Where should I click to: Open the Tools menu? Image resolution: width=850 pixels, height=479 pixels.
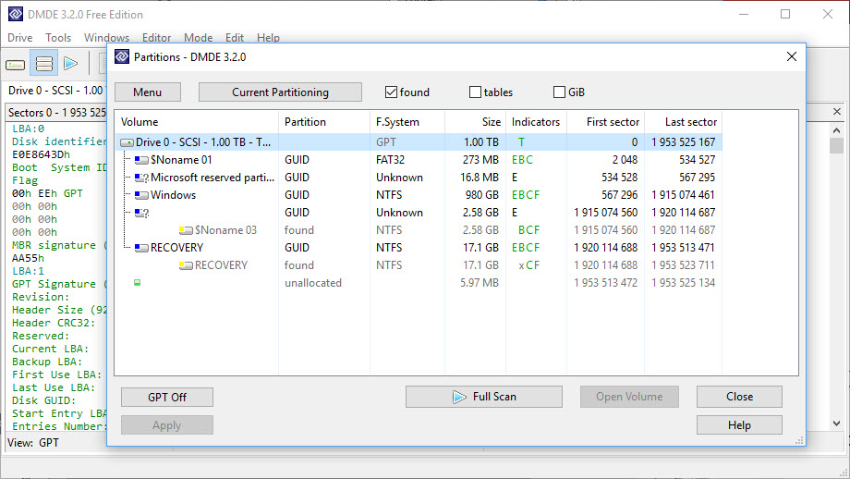point(58,38)
